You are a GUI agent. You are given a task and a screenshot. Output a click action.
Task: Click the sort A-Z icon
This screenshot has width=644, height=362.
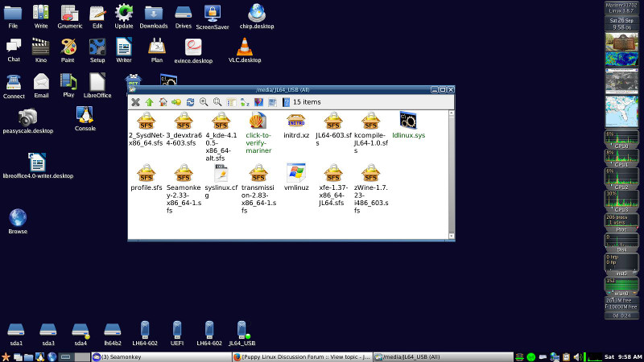245,102
